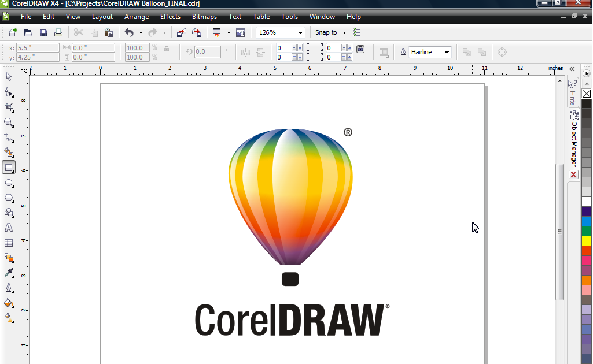Select the Eyedropper tool

9,273
